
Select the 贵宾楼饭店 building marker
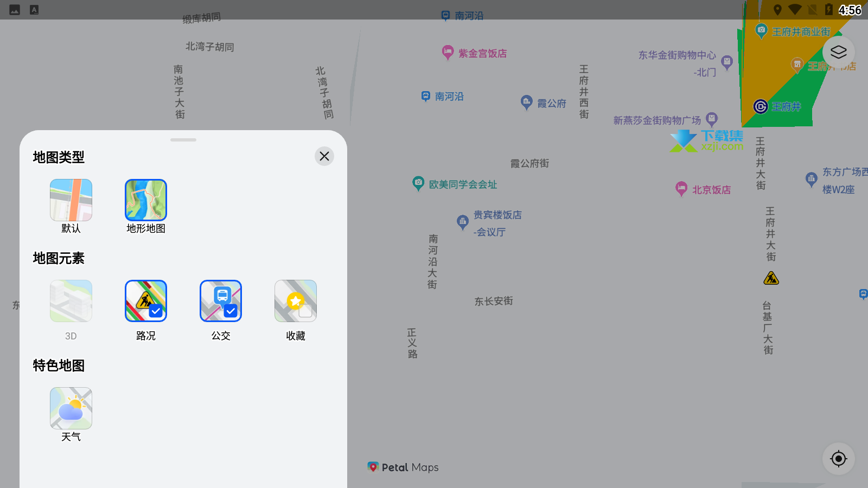click(463, 221)
